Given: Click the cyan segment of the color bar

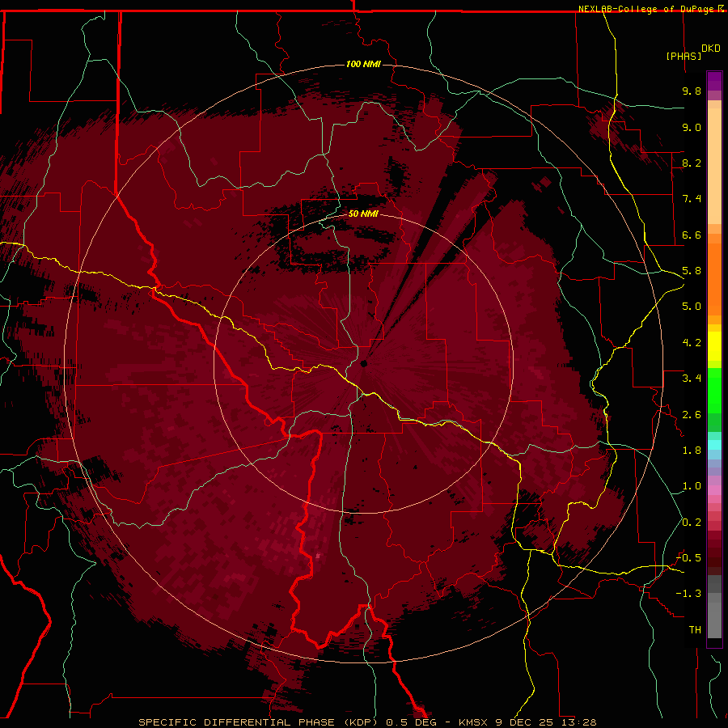Looking at the screenshot, I should pos(714,445).
